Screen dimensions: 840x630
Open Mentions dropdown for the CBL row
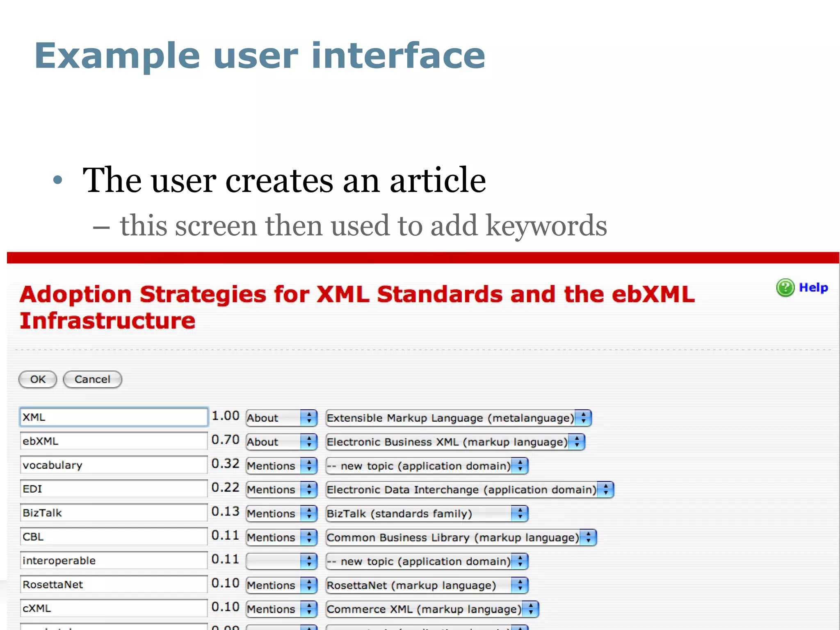pos(281,537)
